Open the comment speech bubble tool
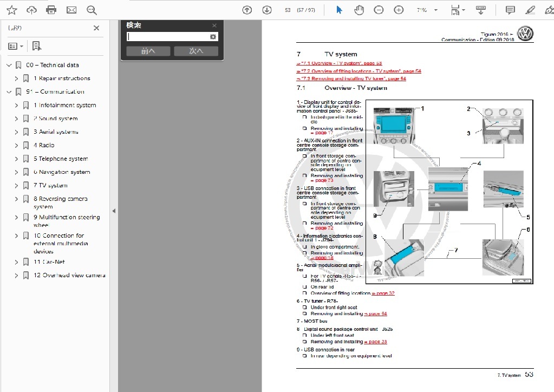This screenshot has width=554, height=392. [510, 10]
